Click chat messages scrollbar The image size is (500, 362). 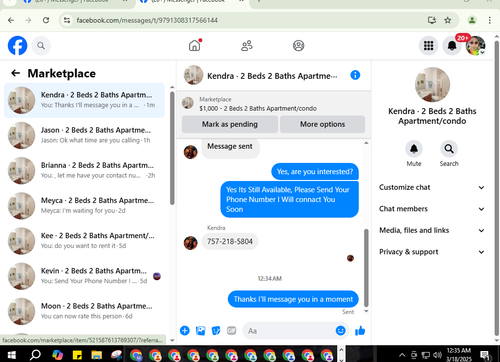(x=366, y=268)
